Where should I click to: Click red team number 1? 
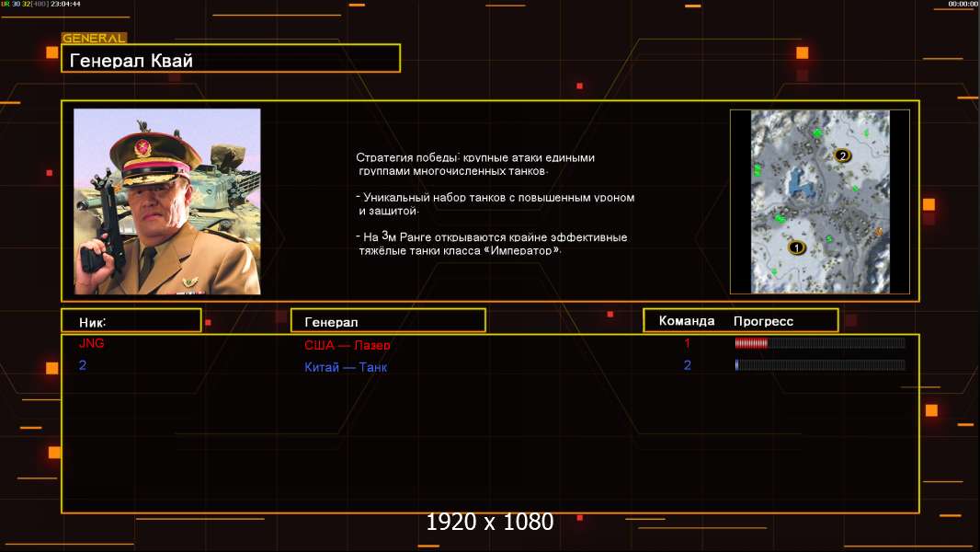[687, 343]
